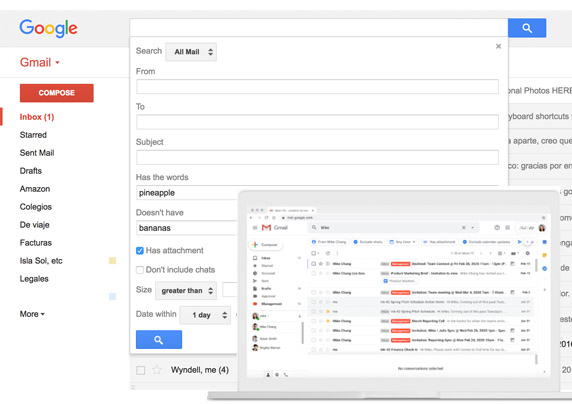Select the Product Marketing Brief row checkbox on laptop
Image resolution: width=572 pixels, height=404 pixels.
[x=313, y=273]
